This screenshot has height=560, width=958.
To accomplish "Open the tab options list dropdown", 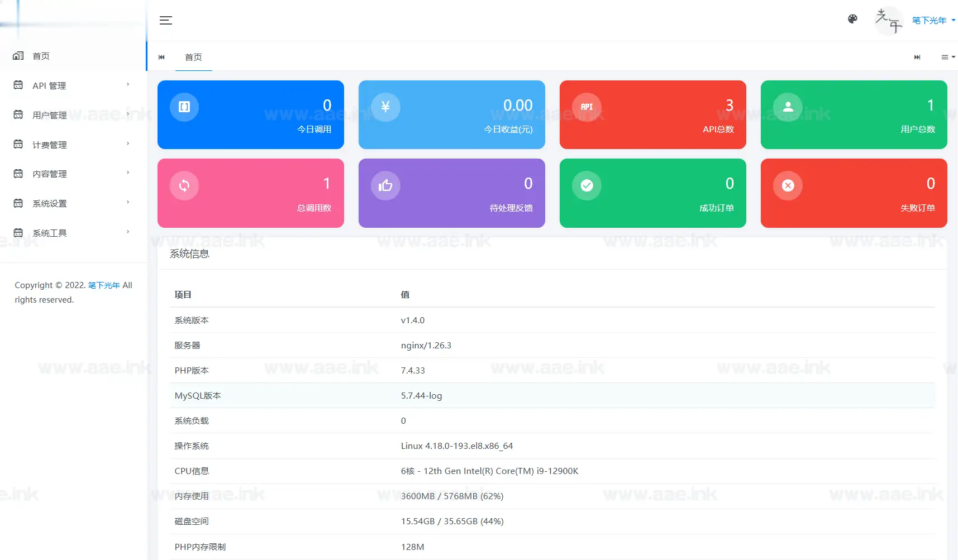I will point(948,57).
